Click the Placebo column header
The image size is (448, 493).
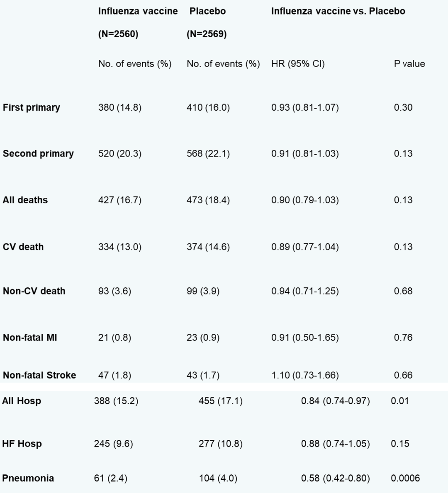pos(207,11)
